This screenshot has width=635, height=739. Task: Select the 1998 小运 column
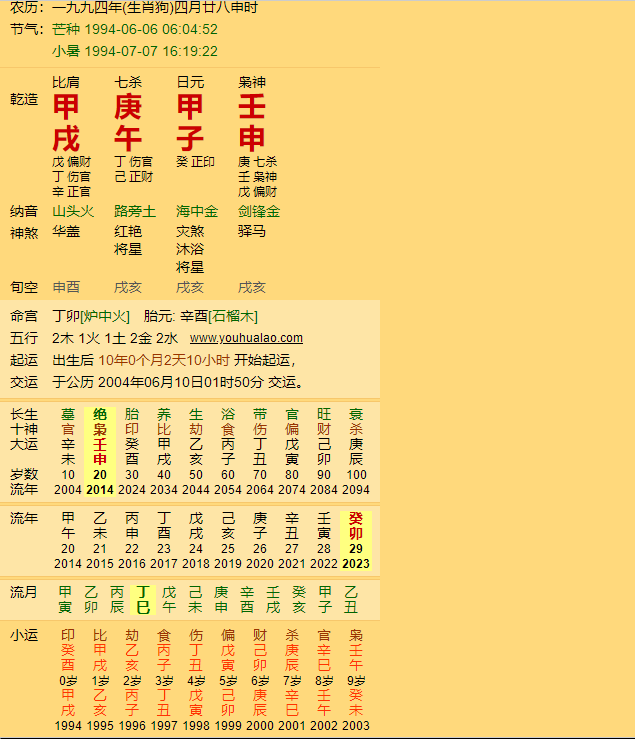(196, 680)
